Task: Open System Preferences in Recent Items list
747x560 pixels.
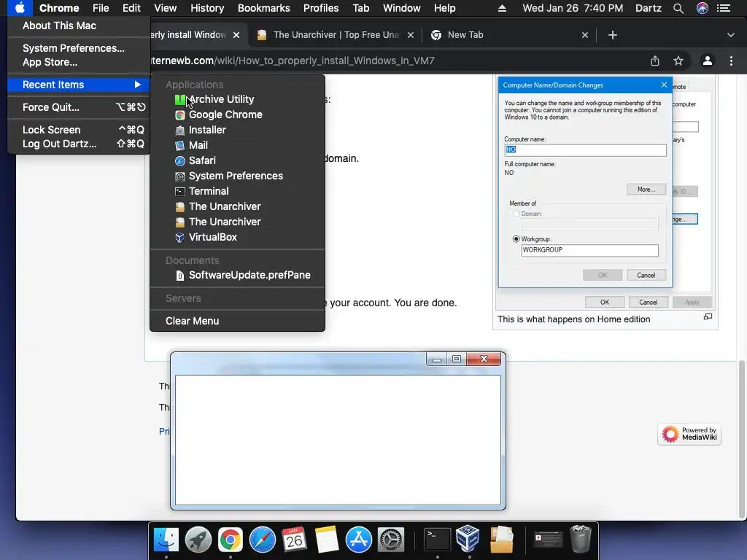Action: pos(237,176)
